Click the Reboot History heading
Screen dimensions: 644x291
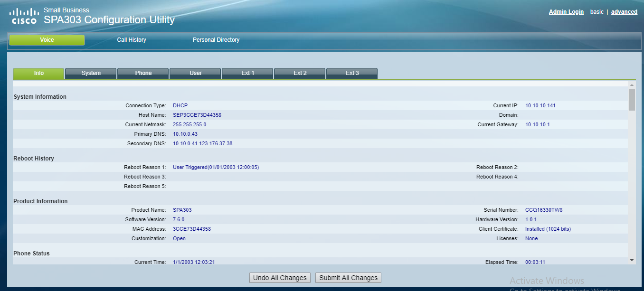34,159
